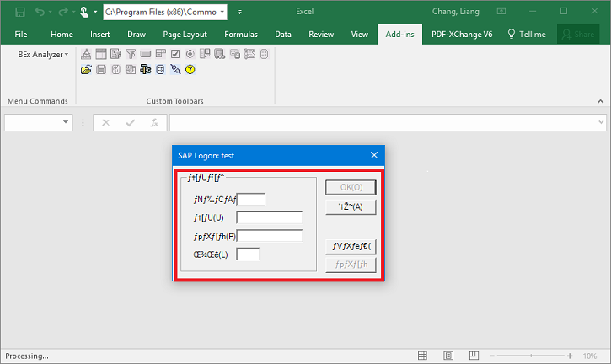
Task: Switch to Normal view in status bar
Action: [x=422, y=356]
